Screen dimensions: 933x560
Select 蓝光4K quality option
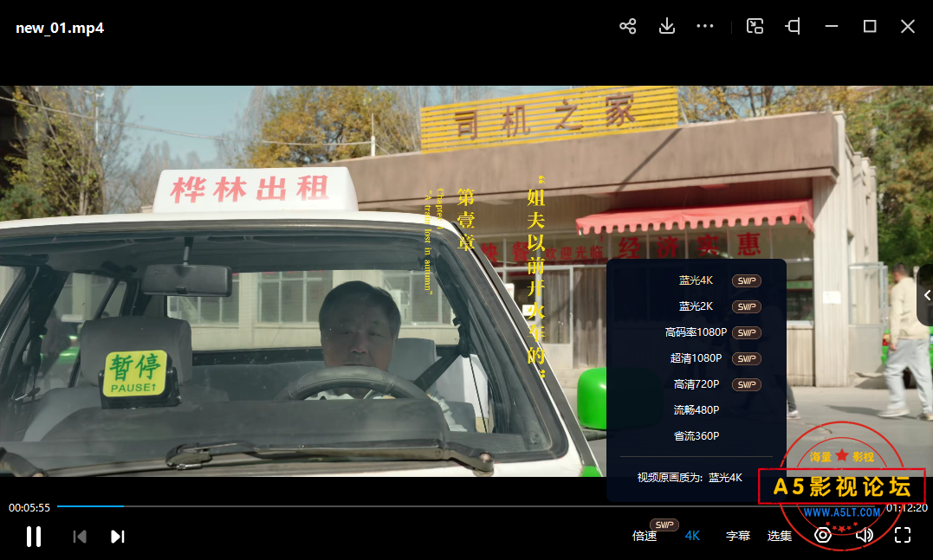pos(697,280)
